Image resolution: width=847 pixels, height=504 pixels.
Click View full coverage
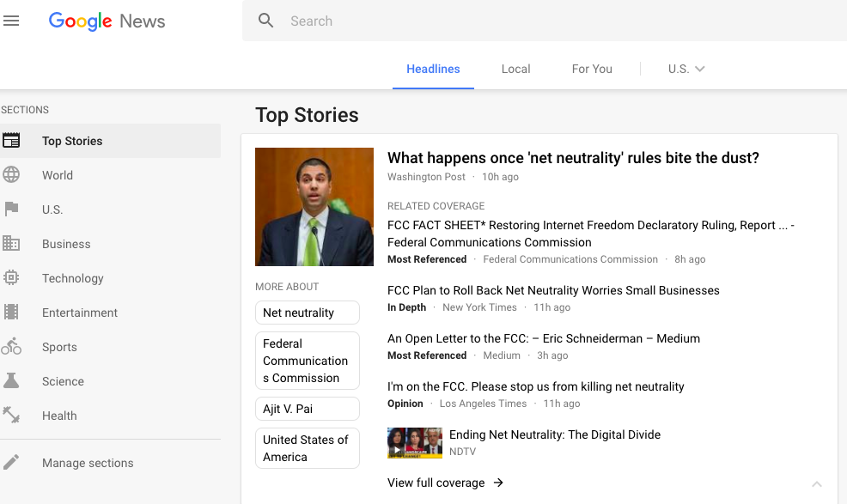click(436, 483)
